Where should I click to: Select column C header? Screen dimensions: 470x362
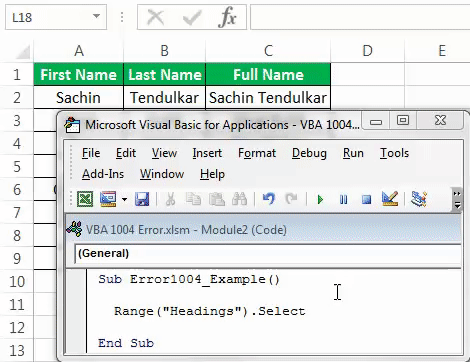pyautogui.click(x=268, y=51)
